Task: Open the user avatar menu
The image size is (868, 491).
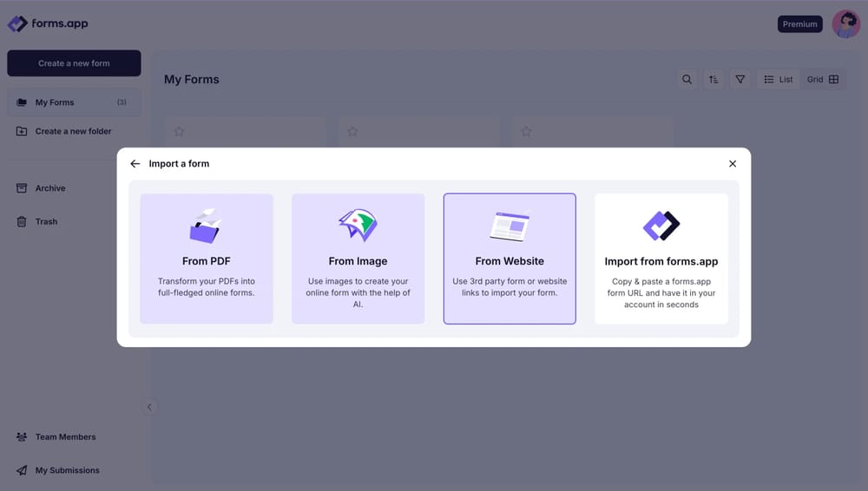Action: [845, 24]
